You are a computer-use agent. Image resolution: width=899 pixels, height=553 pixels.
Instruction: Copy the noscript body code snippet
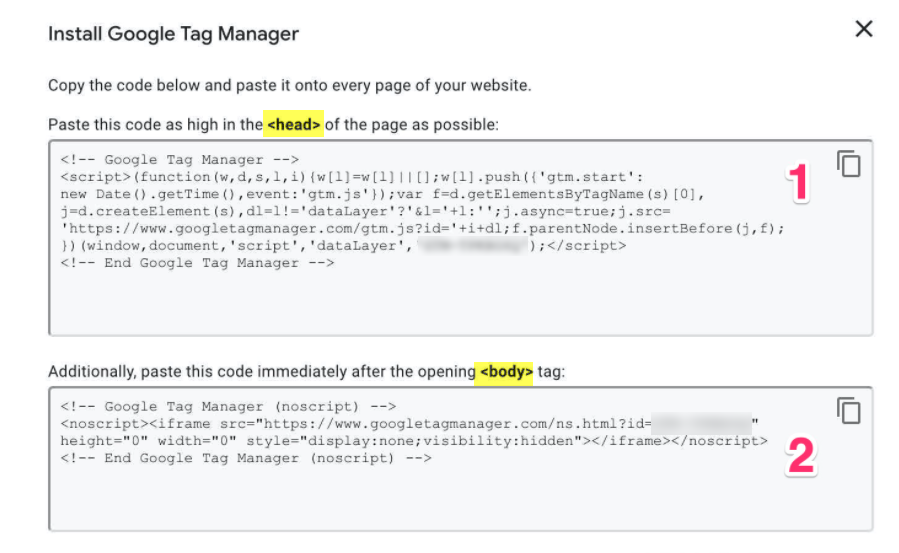point(849,410)
